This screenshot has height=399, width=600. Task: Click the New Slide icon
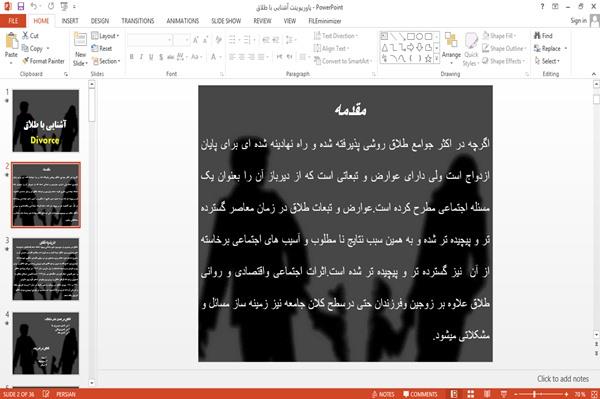point(80,50)
